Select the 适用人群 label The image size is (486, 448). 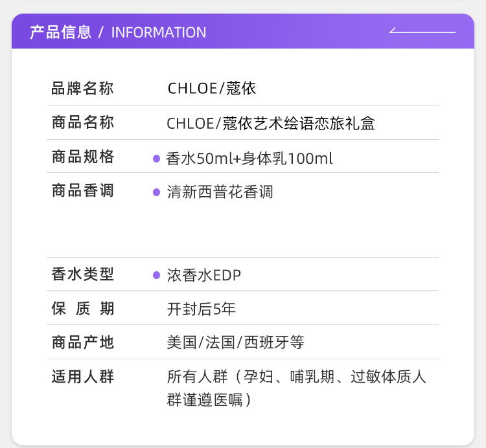[x=82, y=376]
